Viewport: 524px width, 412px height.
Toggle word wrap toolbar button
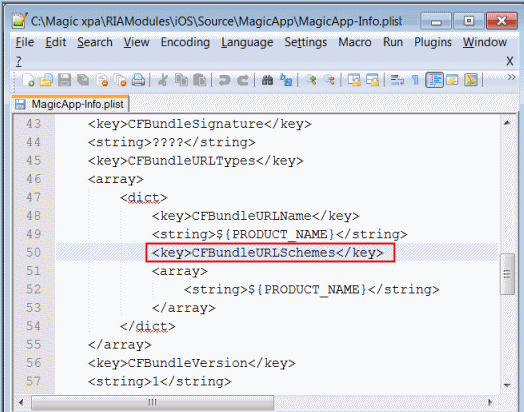tap(397, 80)
